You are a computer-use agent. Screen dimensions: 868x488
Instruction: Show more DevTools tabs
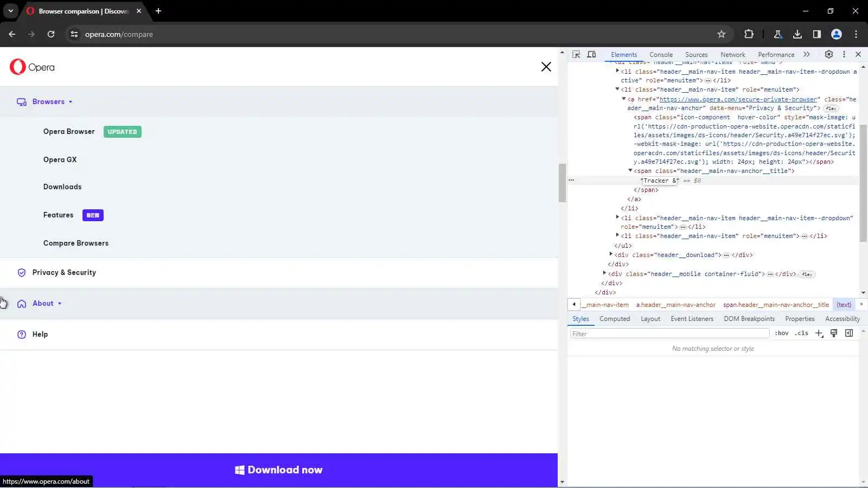click(x=807, y=54)
